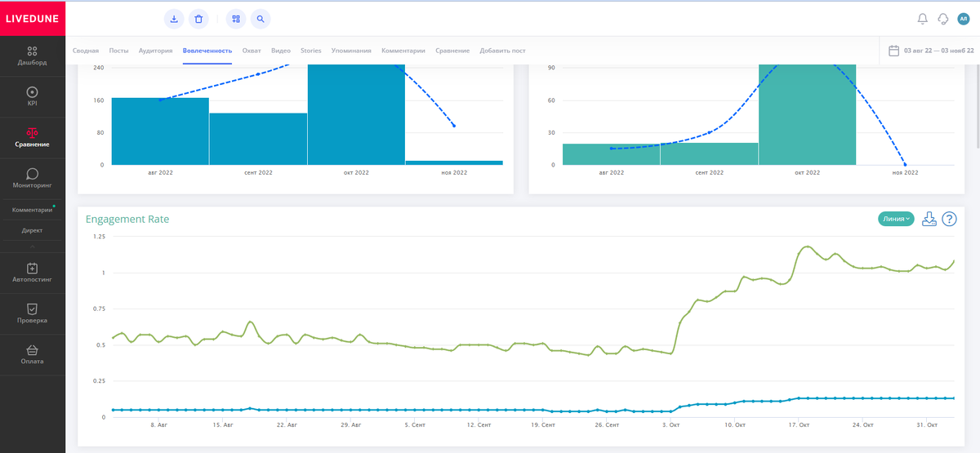Screen dimensions: 980x453
Task: Collapse sidebar section with chevron arrow
Action: click(33, 246)
